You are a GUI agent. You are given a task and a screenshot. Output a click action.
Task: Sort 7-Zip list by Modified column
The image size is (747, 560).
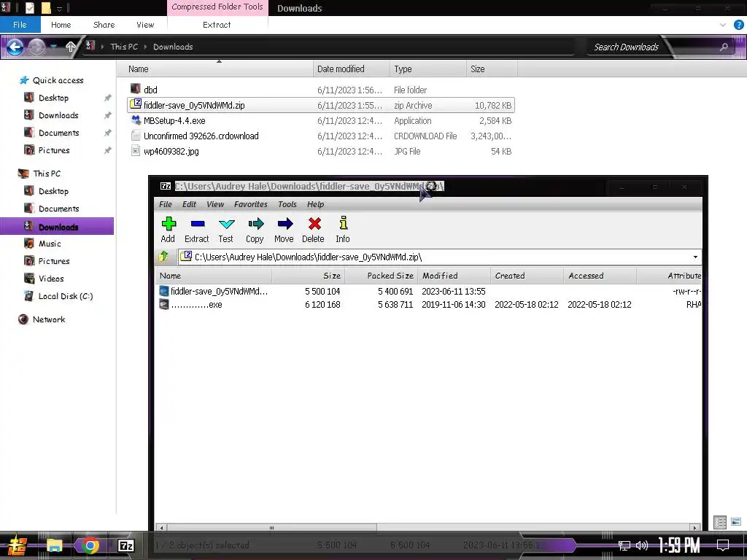tap(454, 276)
